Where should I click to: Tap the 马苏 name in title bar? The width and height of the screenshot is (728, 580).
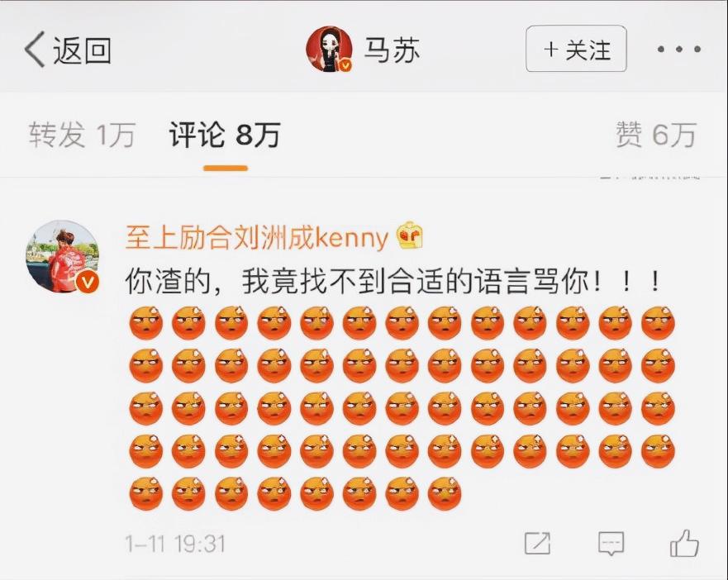coord(392,50)
